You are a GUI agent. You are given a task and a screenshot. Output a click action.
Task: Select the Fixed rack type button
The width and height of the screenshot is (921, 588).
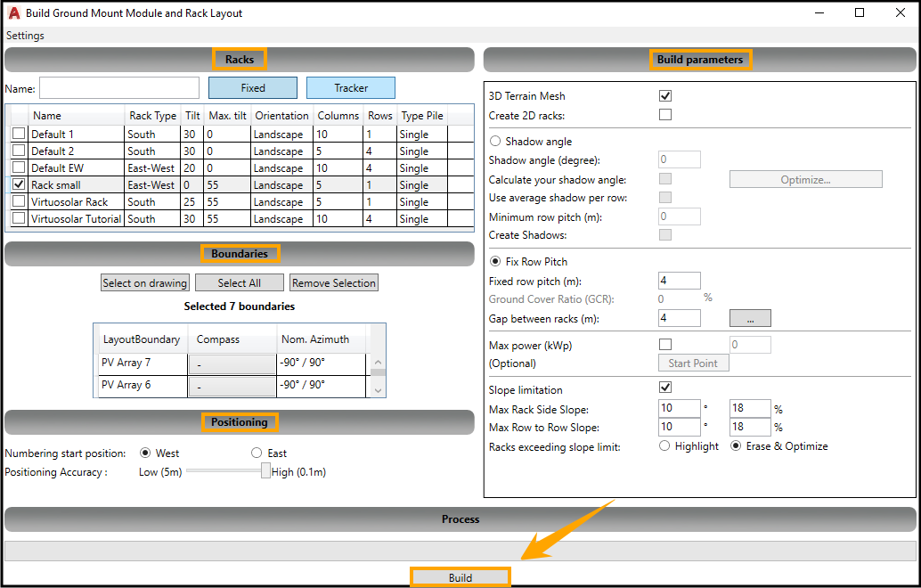[253, 88]
